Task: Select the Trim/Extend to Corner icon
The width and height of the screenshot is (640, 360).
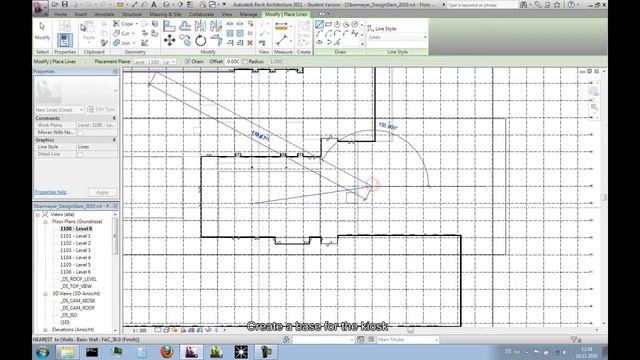Action: tap(216, 40)
